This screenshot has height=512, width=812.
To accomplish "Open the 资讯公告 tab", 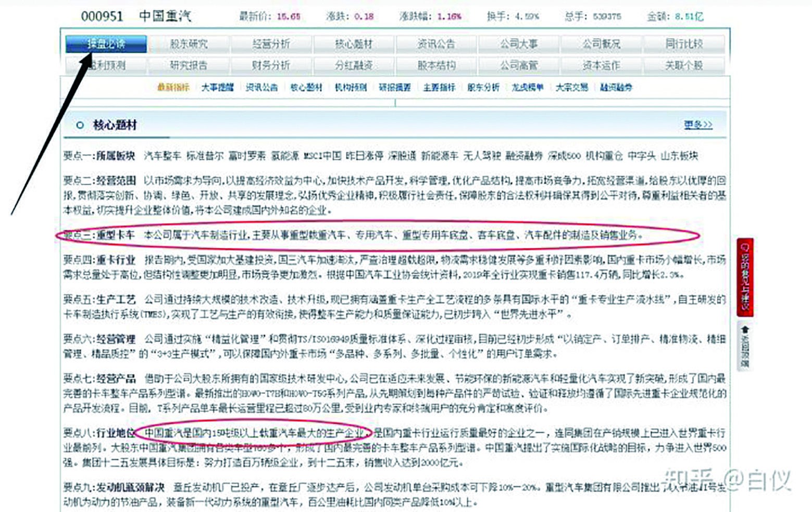I will [x=437, y=44].
